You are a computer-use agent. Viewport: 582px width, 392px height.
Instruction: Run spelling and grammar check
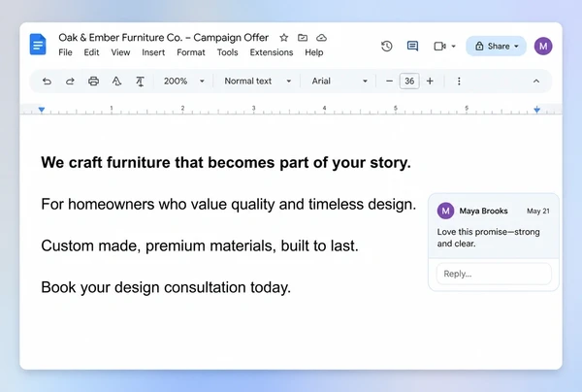coord(116,81)
